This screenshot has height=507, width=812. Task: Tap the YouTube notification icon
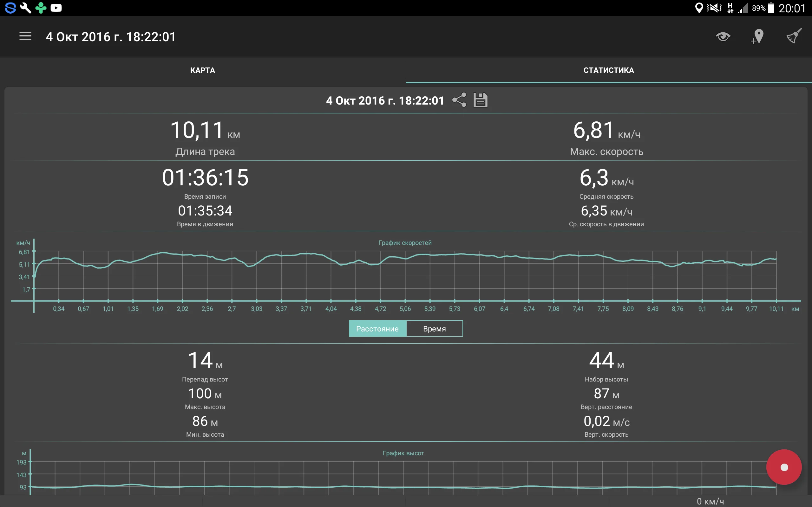(x=56, y=8)
